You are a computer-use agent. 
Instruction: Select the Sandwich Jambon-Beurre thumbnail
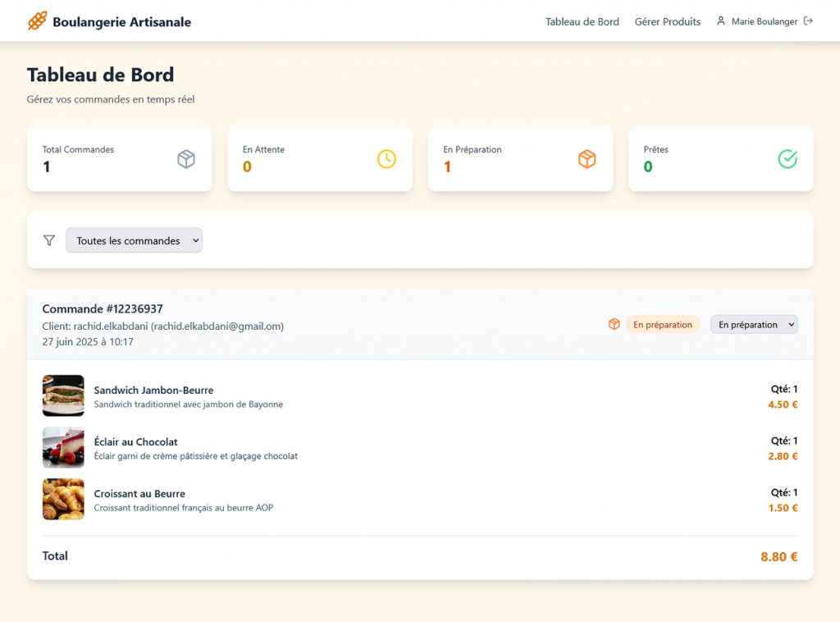63,396
